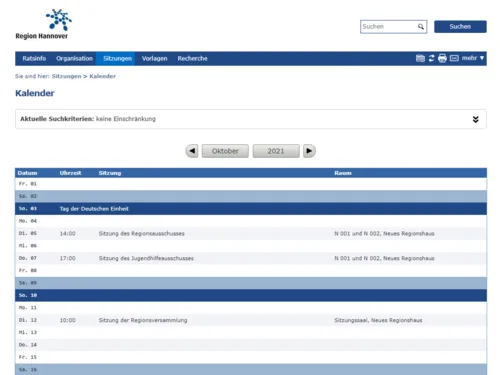This screenshot has height=375, width=500.
Task: Expand the 'mehr' dropdown menu
Action: 473,58
